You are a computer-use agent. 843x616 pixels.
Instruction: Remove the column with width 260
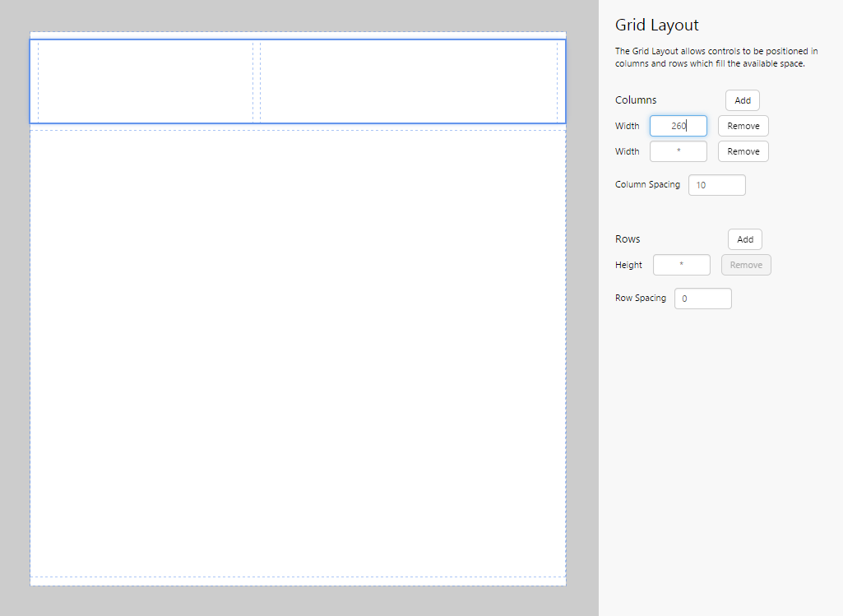[x=743, y=125]
